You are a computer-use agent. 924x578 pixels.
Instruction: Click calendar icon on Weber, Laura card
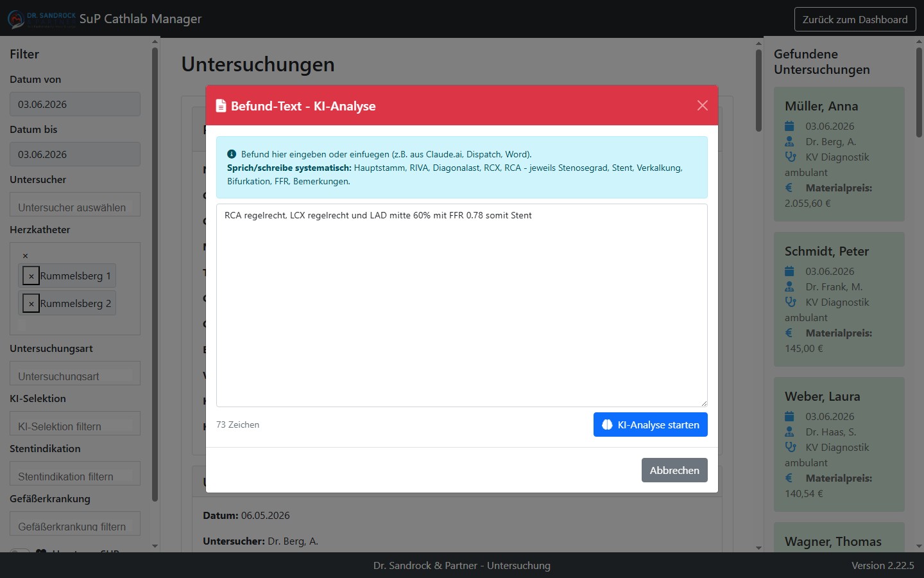pos(789,416)
